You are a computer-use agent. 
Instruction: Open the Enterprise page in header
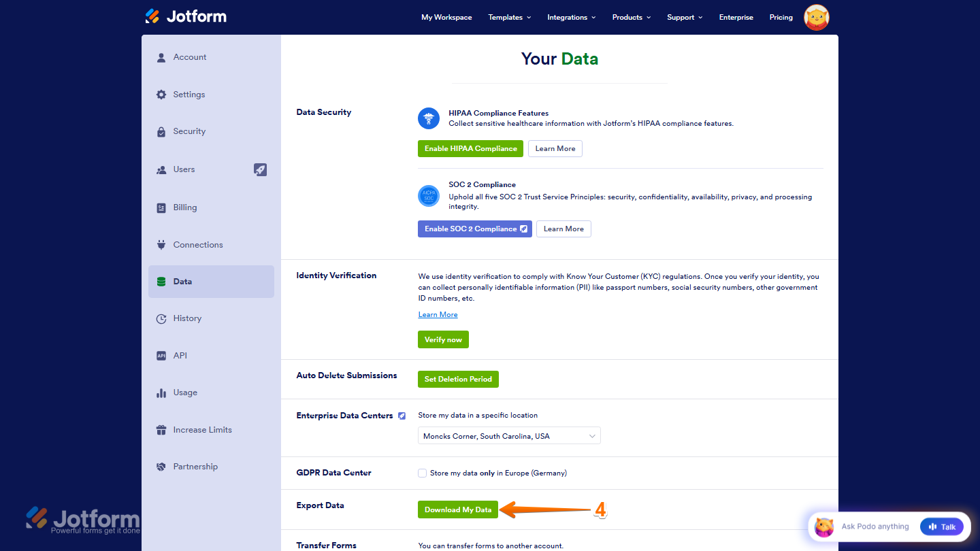click(x=736, y=18)
